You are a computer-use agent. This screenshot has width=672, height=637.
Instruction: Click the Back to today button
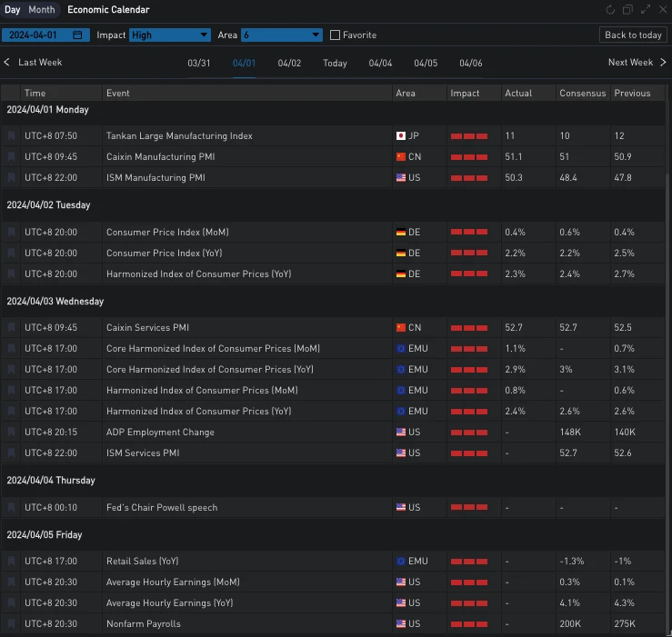(x=633, y=35)
